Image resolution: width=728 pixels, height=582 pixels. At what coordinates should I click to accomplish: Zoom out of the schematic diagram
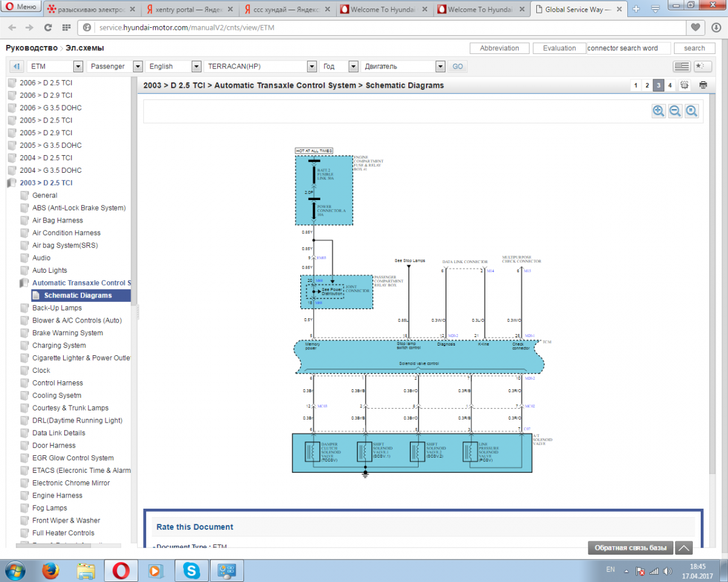pyautogui.click(x=675, y=111)
